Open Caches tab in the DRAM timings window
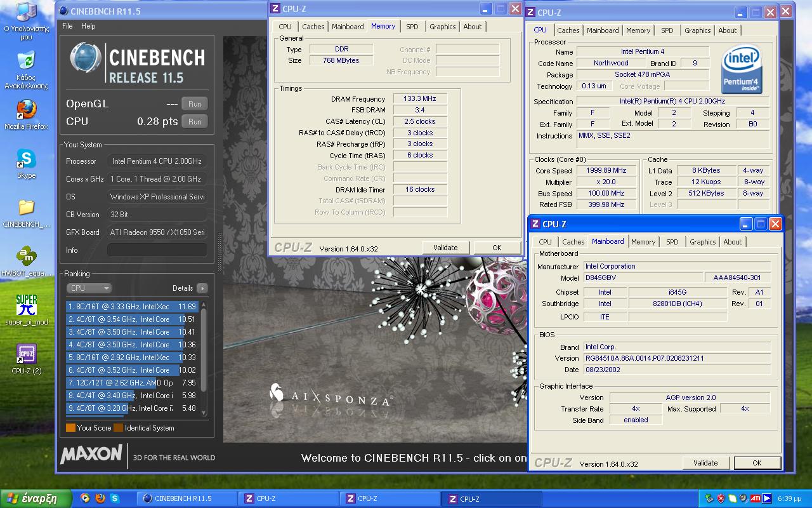812x508 pixels. (313, 27)
